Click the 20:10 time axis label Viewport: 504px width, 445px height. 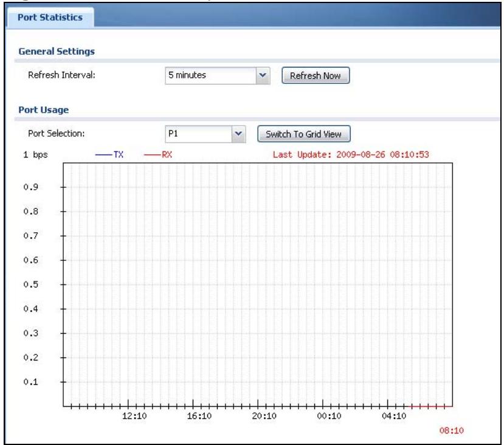point(264,416)
